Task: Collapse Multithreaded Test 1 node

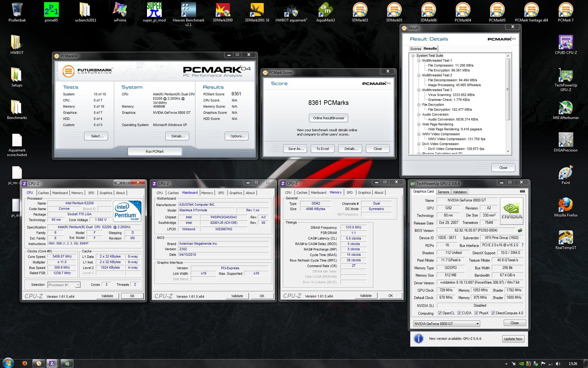Action: pos(419,61)
